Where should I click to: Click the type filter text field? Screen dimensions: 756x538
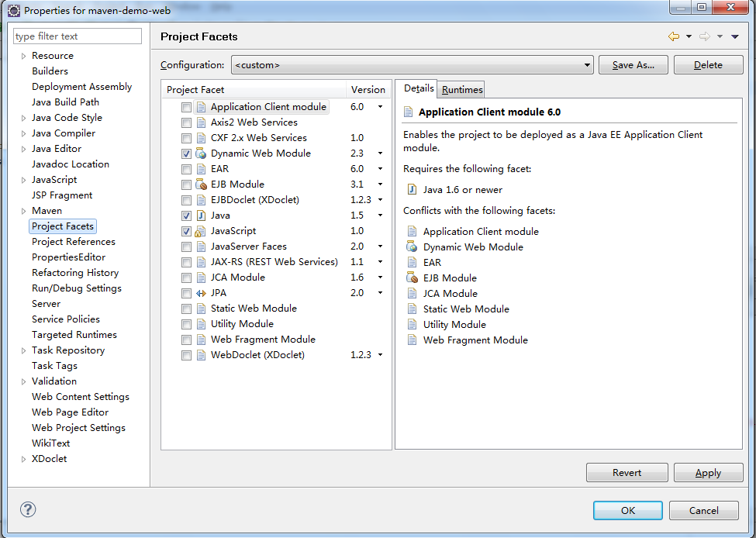78,36
